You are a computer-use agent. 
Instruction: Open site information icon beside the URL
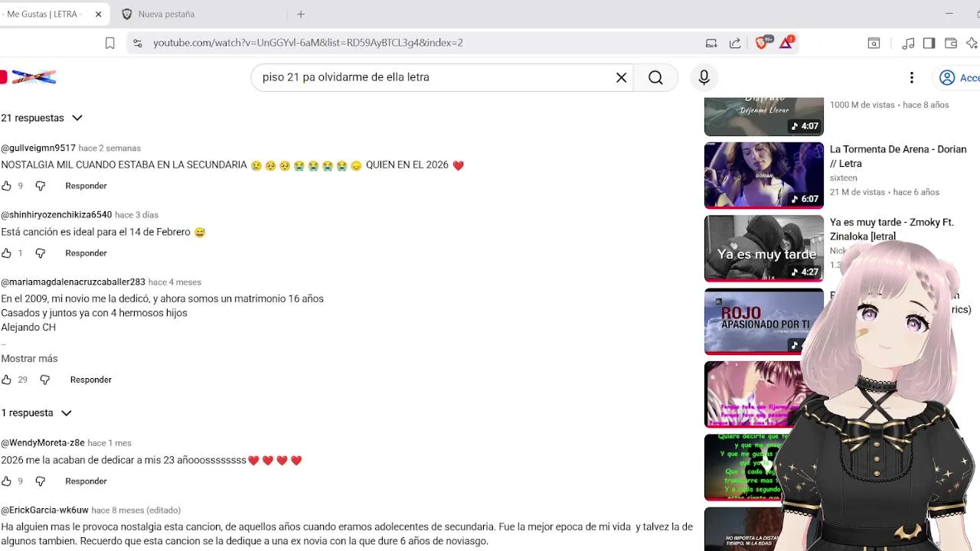click(137, 43)
